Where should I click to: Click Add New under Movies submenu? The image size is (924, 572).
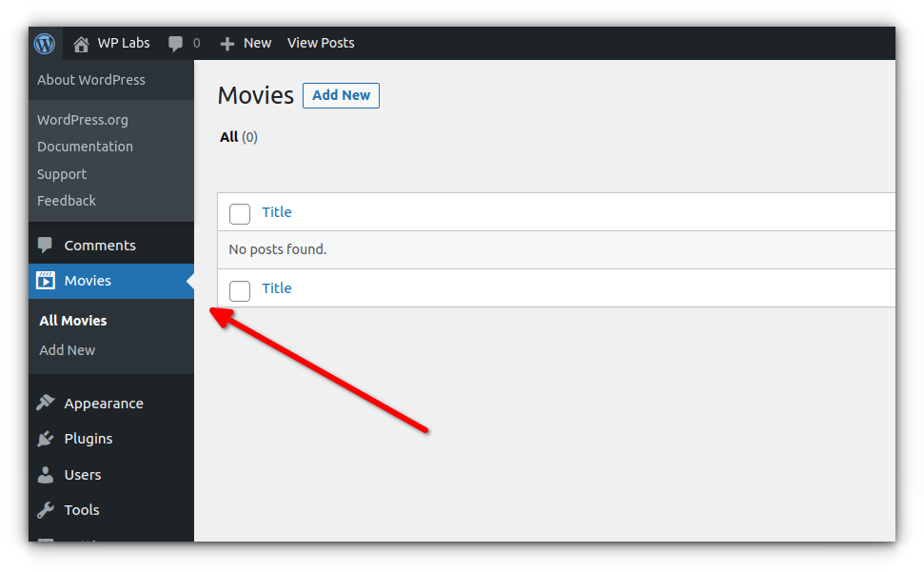click(x=68, y=350)
